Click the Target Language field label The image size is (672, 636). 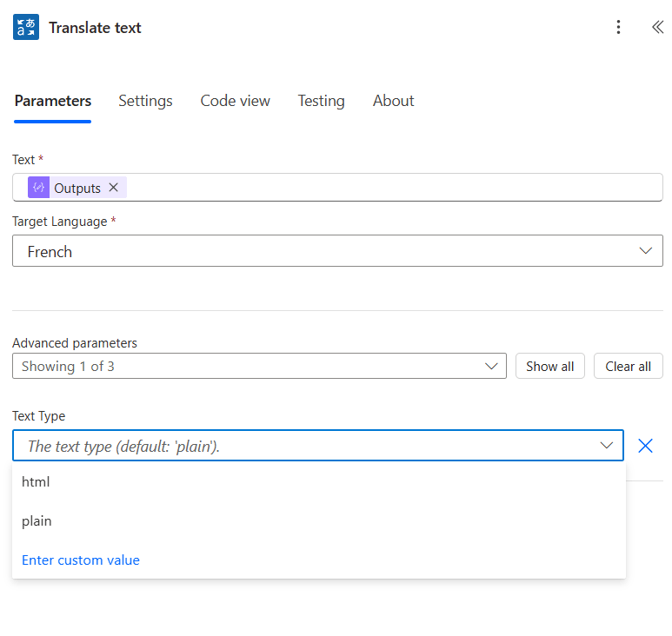pos(60,222)
